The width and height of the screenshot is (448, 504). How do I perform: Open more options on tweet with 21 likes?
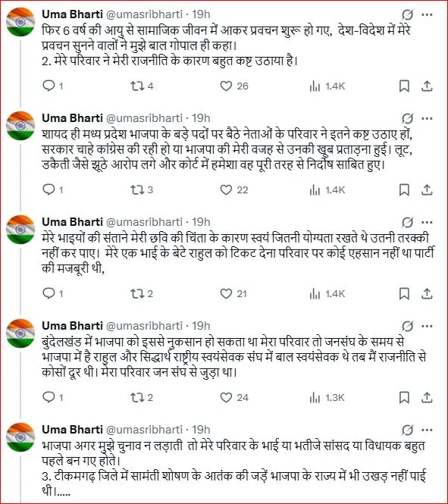point(427,222)
